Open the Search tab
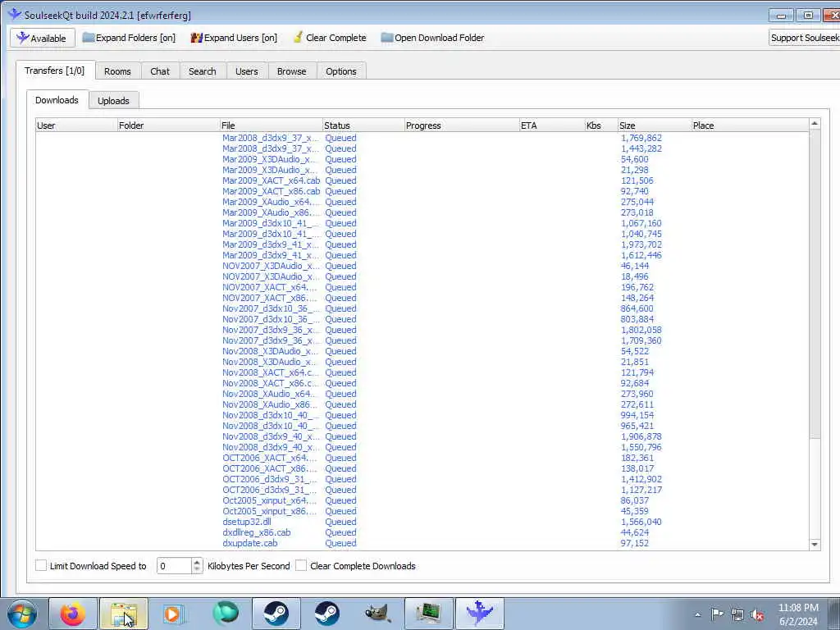This screenshot has height=630, width=840. [203, 71]
